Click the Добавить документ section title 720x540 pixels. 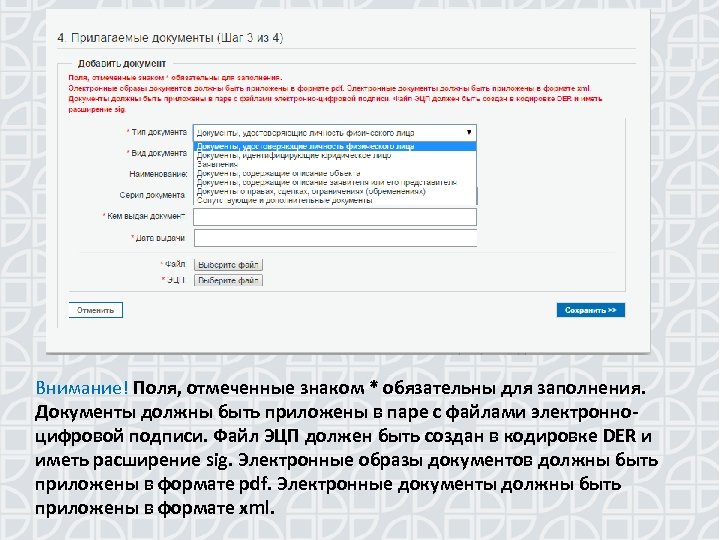click(122, 63)
